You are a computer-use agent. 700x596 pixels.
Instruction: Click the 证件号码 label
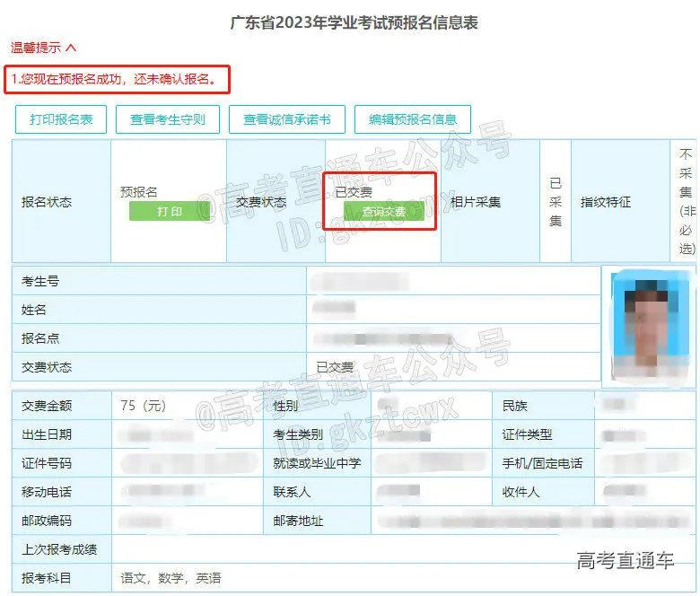47,463
